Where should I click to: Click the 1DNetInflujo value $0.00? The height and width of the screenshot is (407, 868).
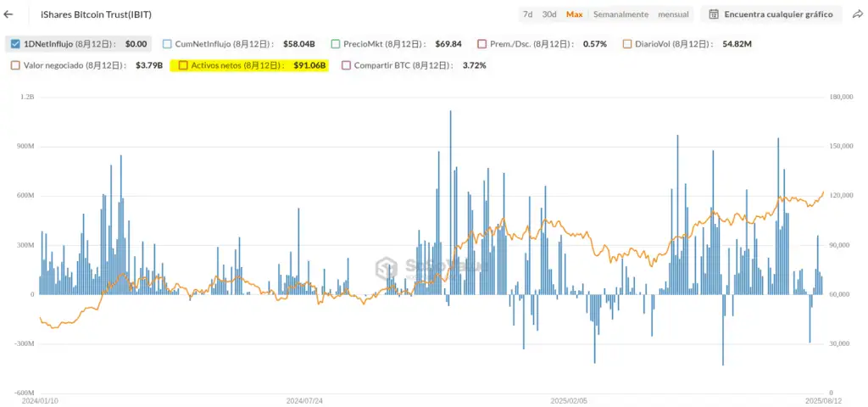click(x=136, y=44)
